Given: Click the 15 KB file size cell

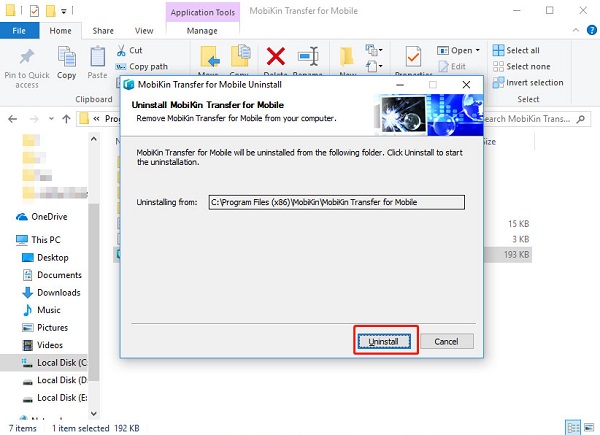Looking at the screenshot, I should (x=518, y=223).
